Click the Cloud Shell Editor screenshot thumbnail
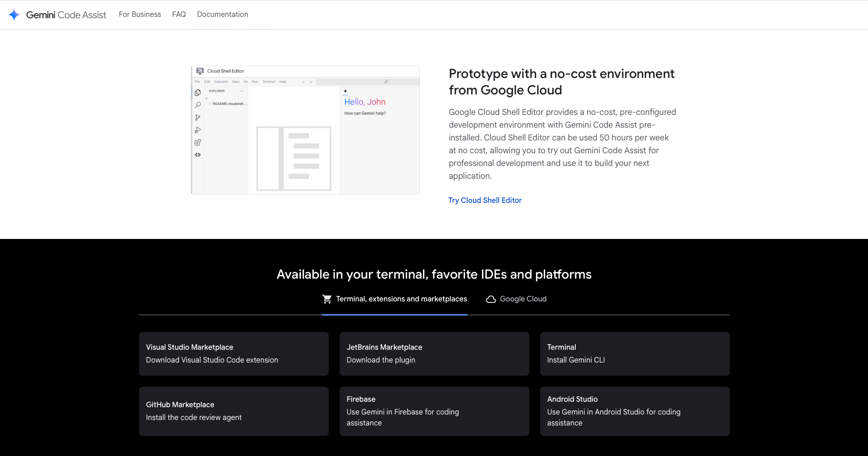868x456 pixels. click(305, 130)
